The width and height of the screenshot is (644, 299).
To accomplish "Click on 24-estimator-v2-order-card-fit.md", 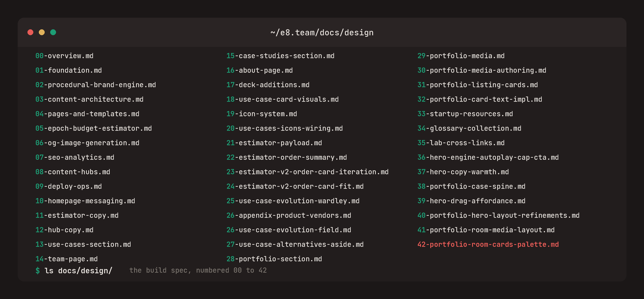I will [x=295, y=186].
